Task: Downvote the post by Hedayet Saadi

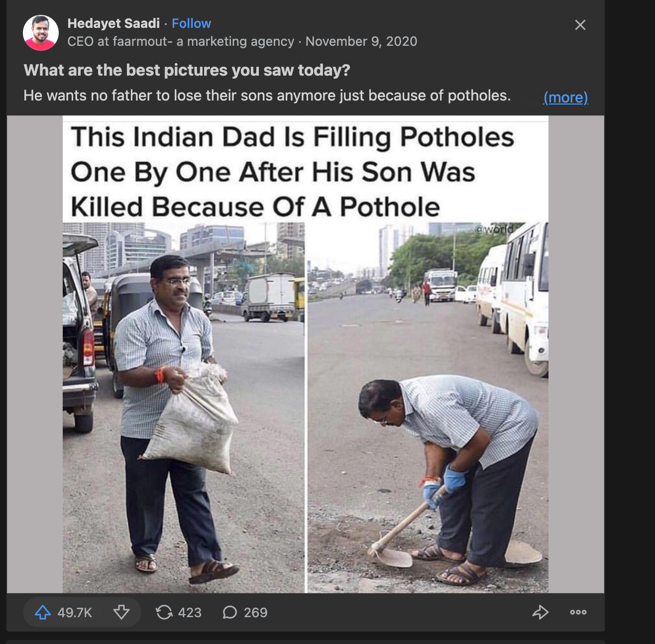Action: (121, 612)
